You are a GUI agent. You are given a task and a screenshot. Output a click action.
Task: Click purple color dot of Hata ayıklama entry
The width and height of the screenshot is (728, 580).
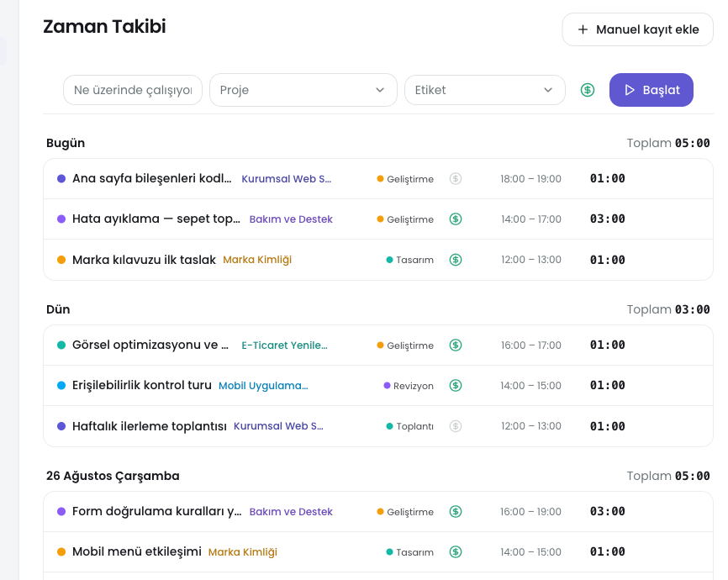tap(61, 219)
